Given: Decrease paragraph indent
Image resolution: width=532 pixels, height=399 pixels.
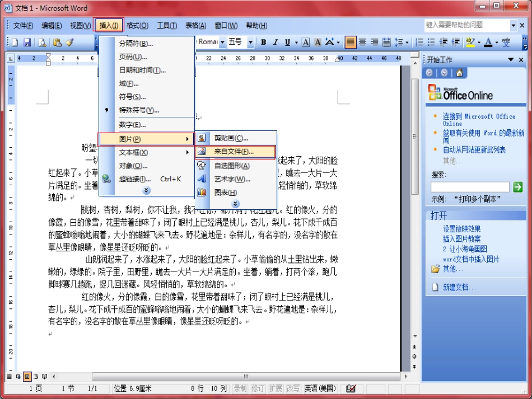Looking at the screenshot, I should pos(443,42).
